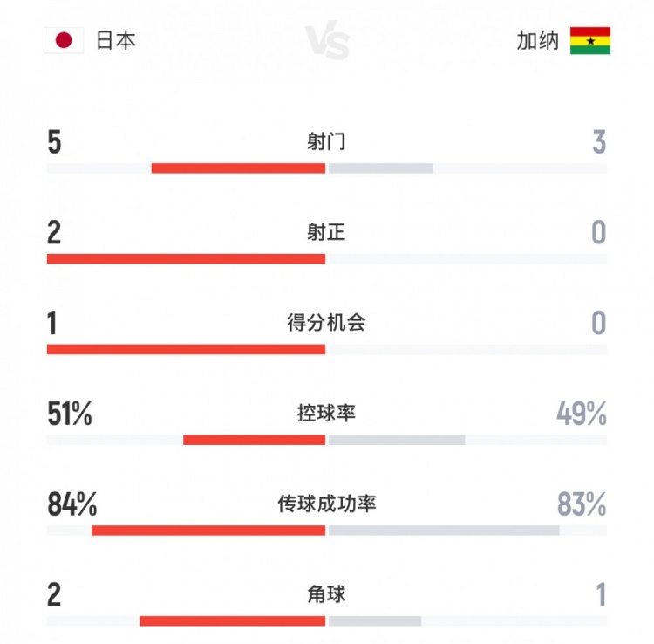Click Ghana's gray 射门 bar

(380, 168)
